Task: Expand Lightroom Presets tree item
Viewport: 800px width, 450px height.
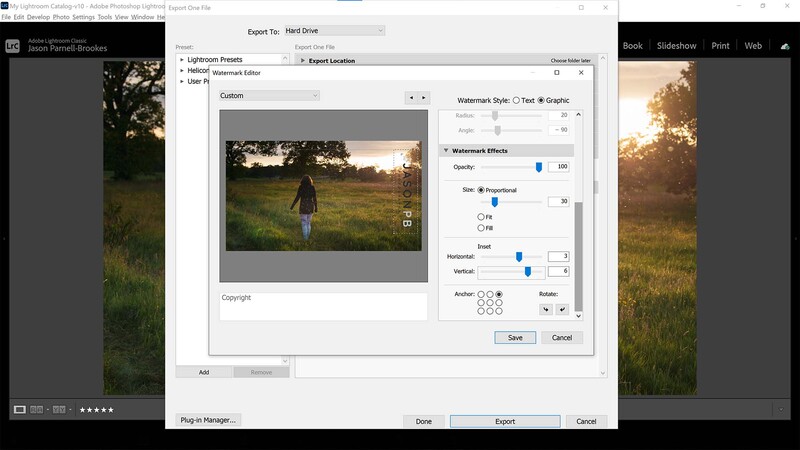Action: pyautogui.click(x=182, y=60)
